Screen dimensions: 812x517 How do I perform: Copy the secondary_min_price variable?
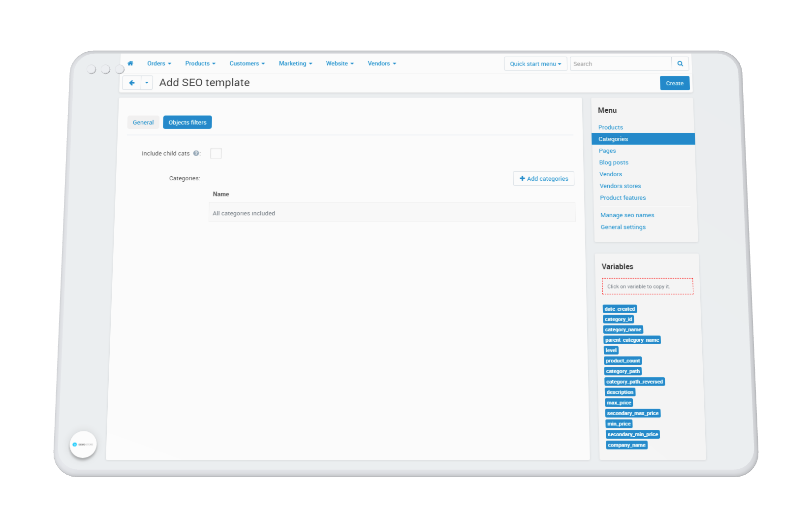click(x=633, y=435)
